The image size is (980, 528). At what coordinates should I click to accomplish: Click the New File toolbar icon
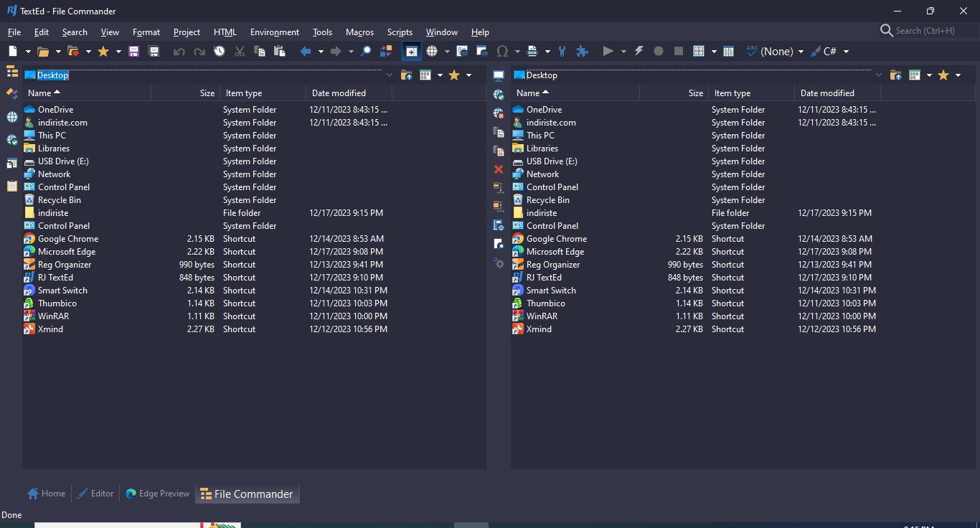pos(13,52)
